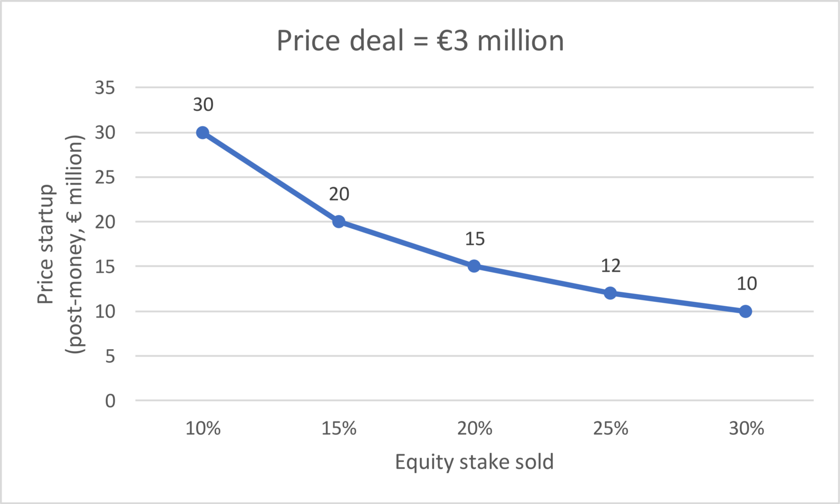840x504 pixels.
Task: Select the data point at 15% equity
Action: point(339,222)
